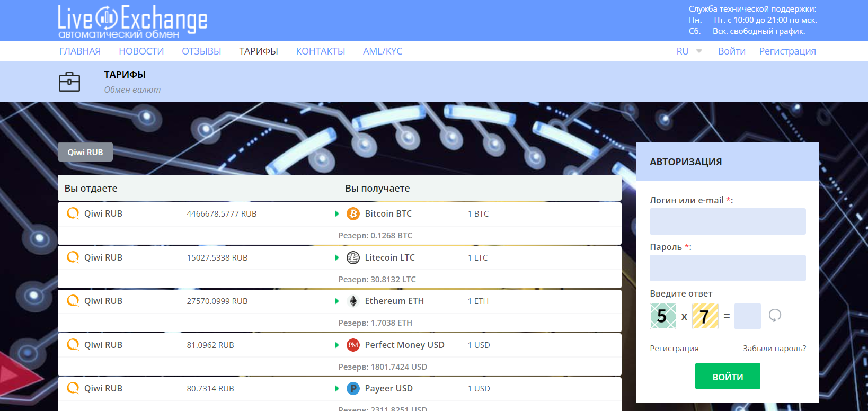This screenshot has height=411, width=868.
Task: Click green ВОЙТИ button
Action: (728, 376)
